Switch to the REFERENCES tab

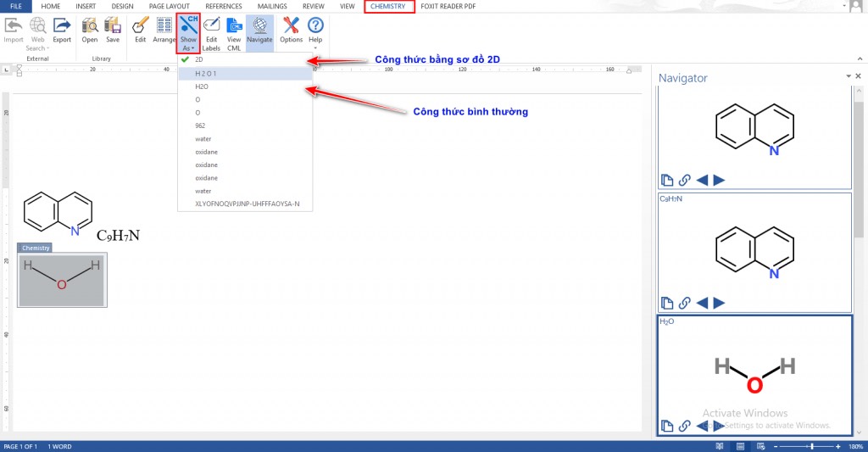(x=224, y=6)
